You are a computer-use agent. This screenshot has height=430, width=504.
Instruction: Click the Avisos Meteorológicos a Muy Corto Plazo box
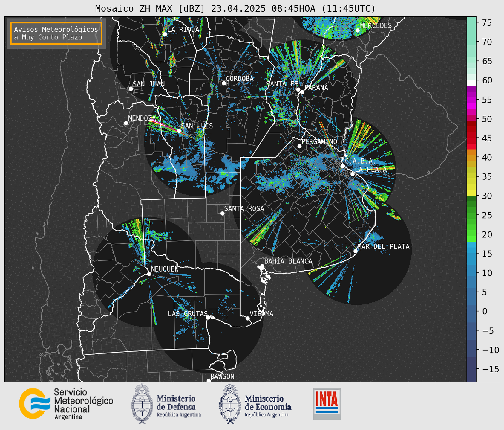[56, 33]
